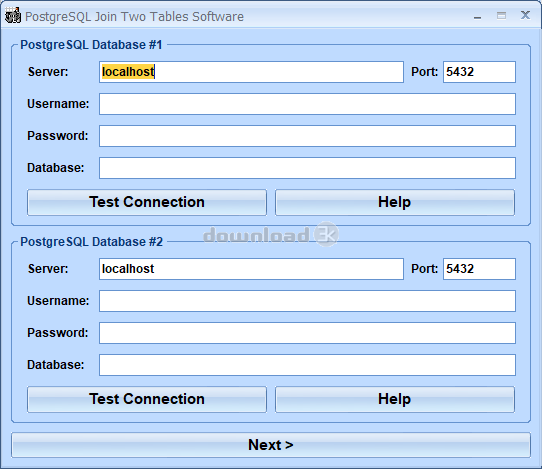The width and height of the screenshot is (542, 469).
Task: Maximize the application window
Action: coord(501,16)
